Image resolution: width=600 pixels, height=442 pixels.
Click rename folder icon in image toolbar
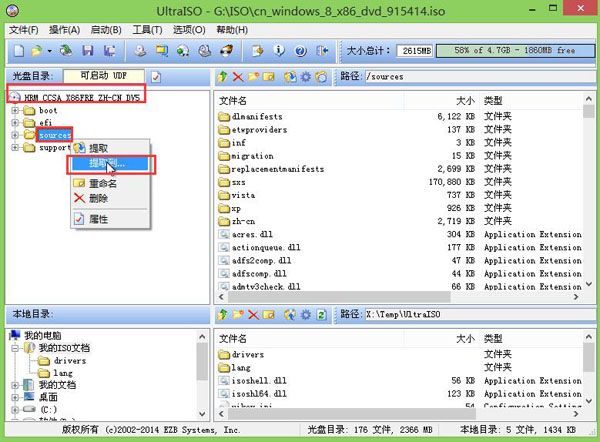(x=269, y=77)
